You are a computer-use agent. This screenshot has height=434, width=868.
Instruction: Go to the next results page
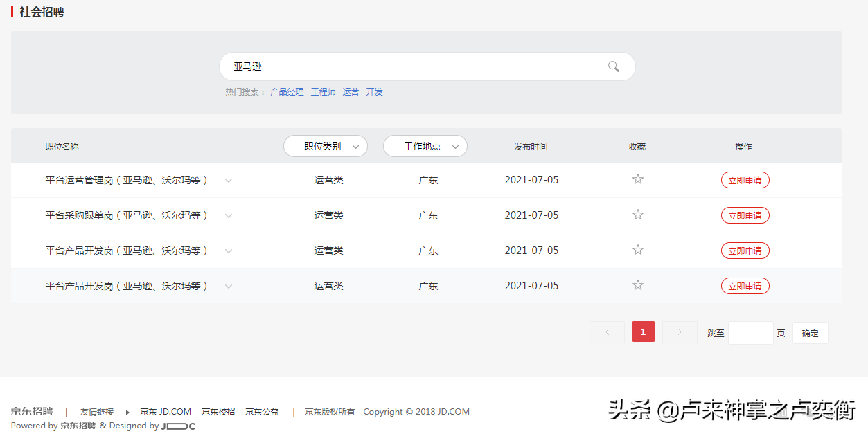(680, 332)
